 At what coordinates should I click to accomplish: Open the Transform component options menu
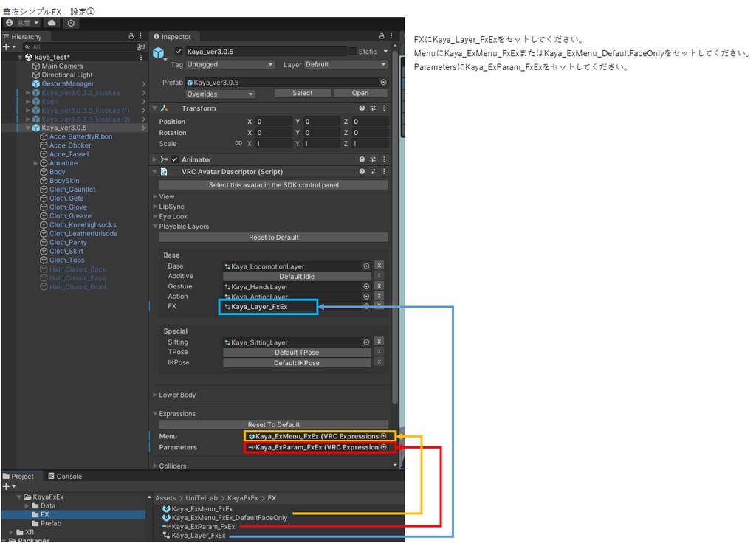pos(384,108)
